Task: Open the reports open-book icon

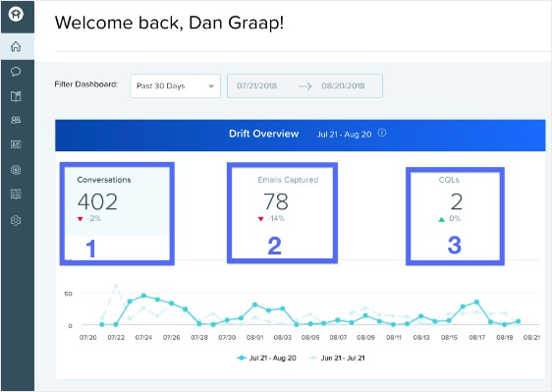Action: coord(16,195)
